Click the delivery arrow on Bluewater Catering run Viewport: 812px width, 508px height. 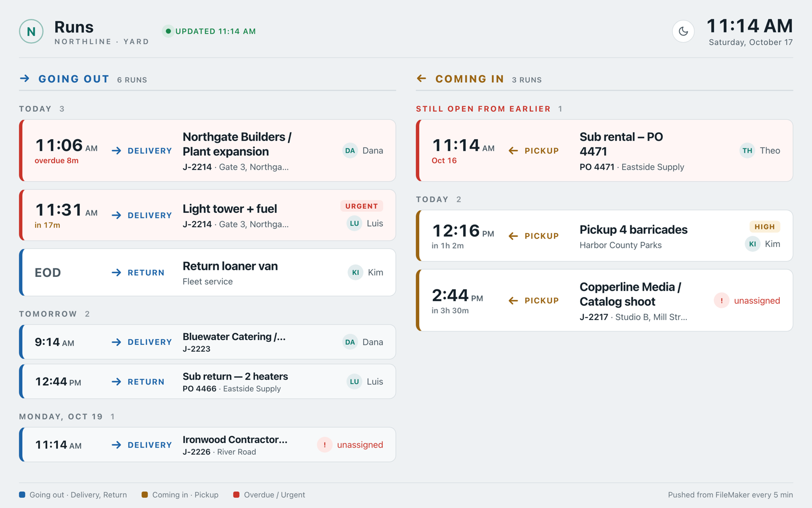coord(116,342)
